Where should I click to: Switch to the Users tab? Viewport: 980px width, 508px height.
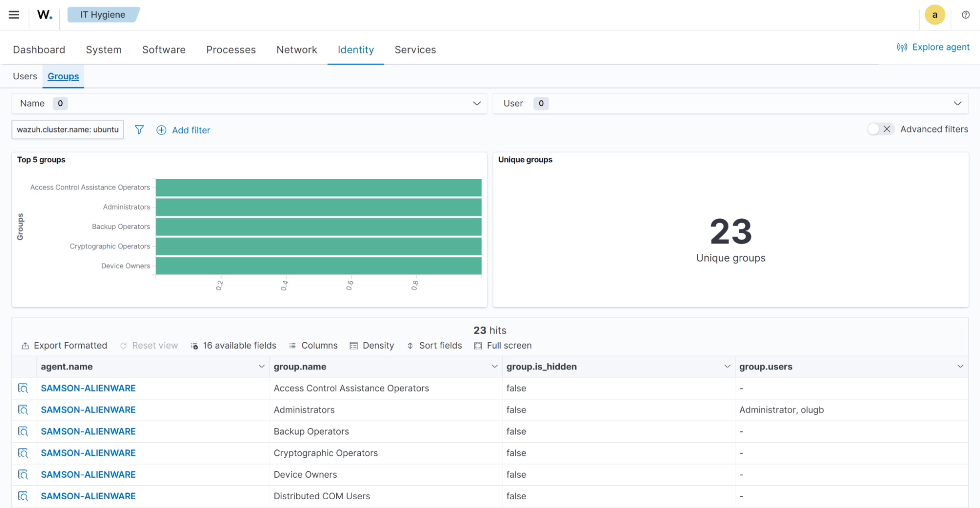[x=25, y=76]
